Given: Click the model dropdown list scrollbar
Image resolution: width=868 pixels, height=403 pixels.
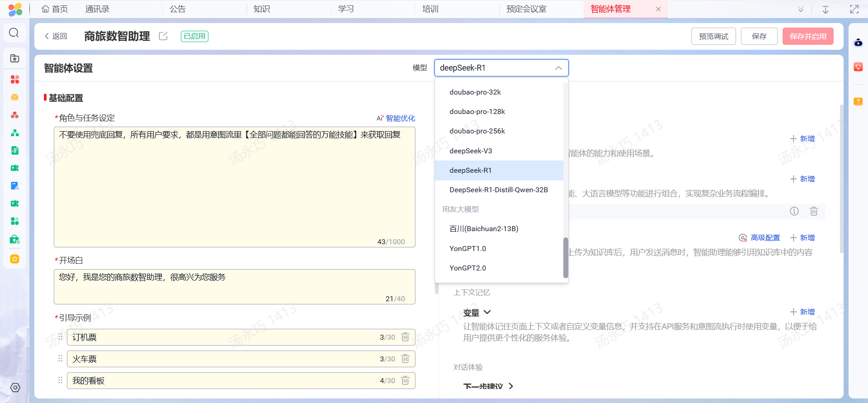Looking at the screenshot, I should 566,257.
